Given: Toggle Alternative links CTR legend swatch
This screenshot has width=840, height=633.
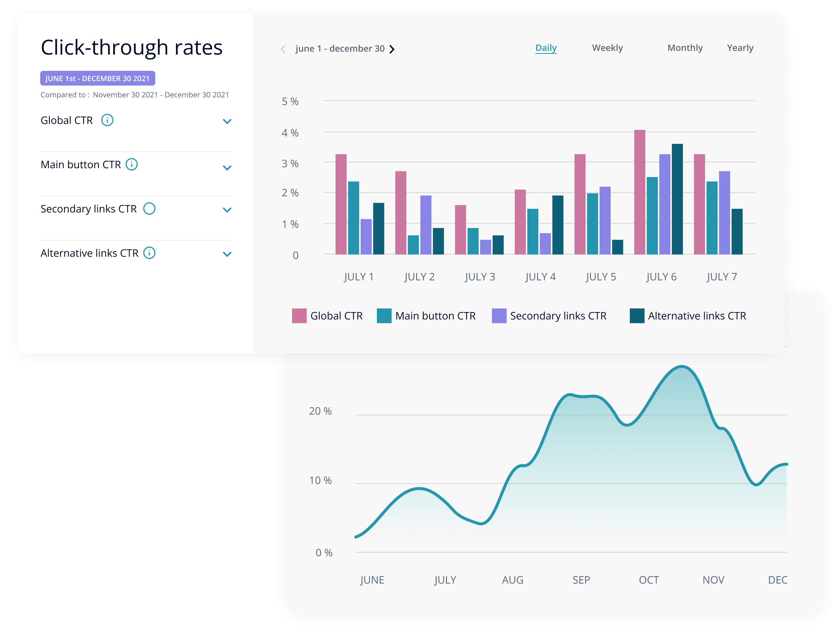Looking at the screenshot, I should click(x=637, y=316).
